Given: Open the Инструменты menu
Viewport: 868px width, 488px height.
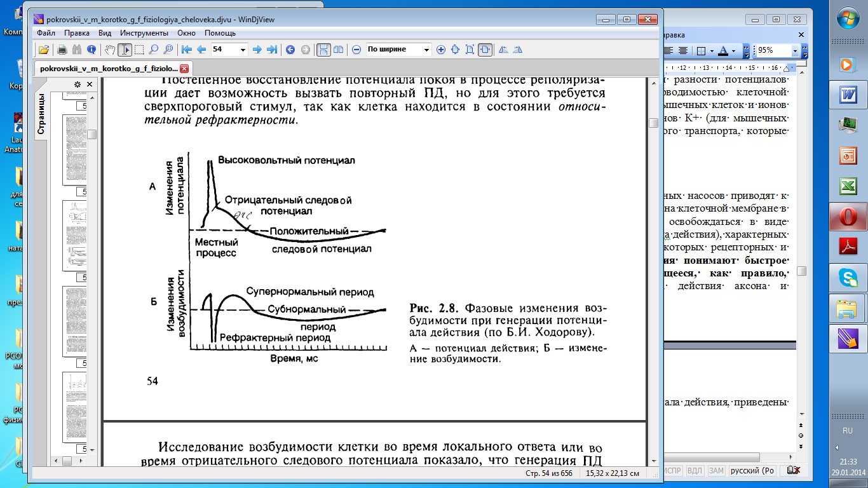Looking at the screenshot, I should click(144, 33).
